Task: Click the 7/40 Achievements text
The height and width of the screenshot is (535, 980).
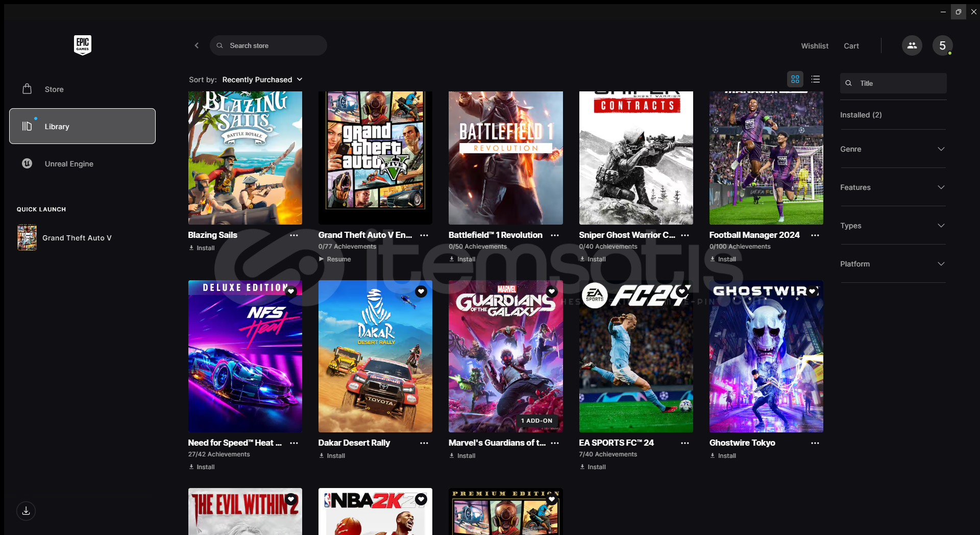Action: [608, 454]
